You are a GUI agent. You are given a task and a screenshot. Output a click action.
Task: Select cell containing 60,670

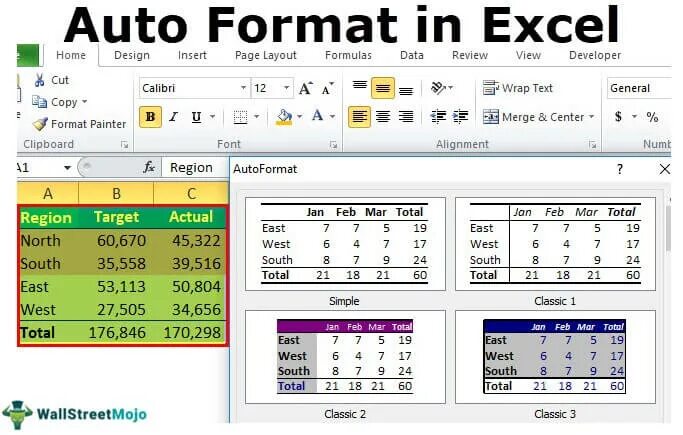click(116, 240)
